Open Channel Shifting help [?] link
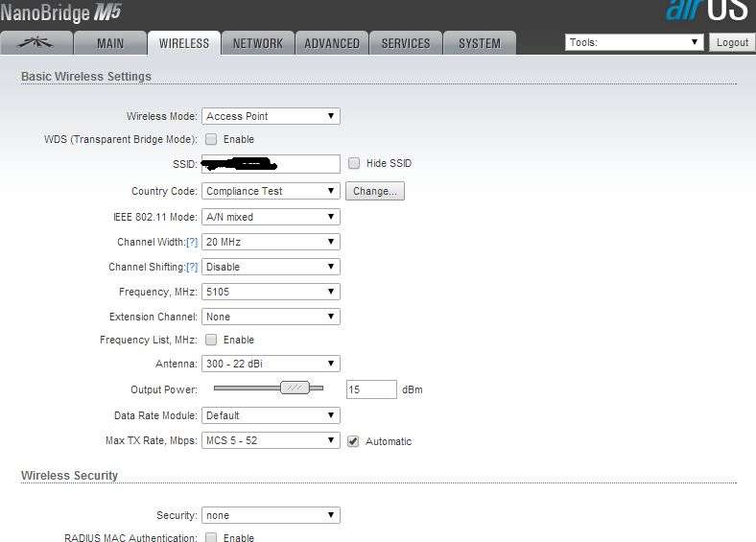756x542 pixels. (x=192, y=267)
